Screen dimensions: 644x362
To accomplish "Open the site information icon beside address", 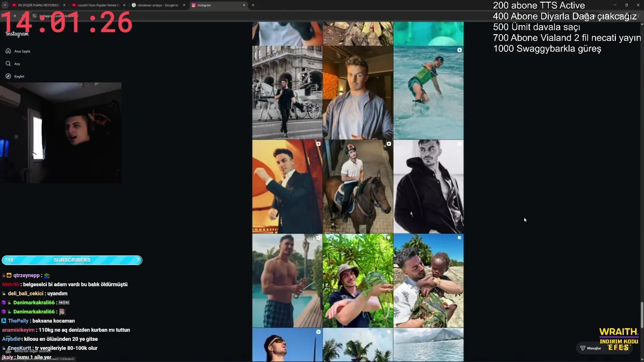I will 35,16.
